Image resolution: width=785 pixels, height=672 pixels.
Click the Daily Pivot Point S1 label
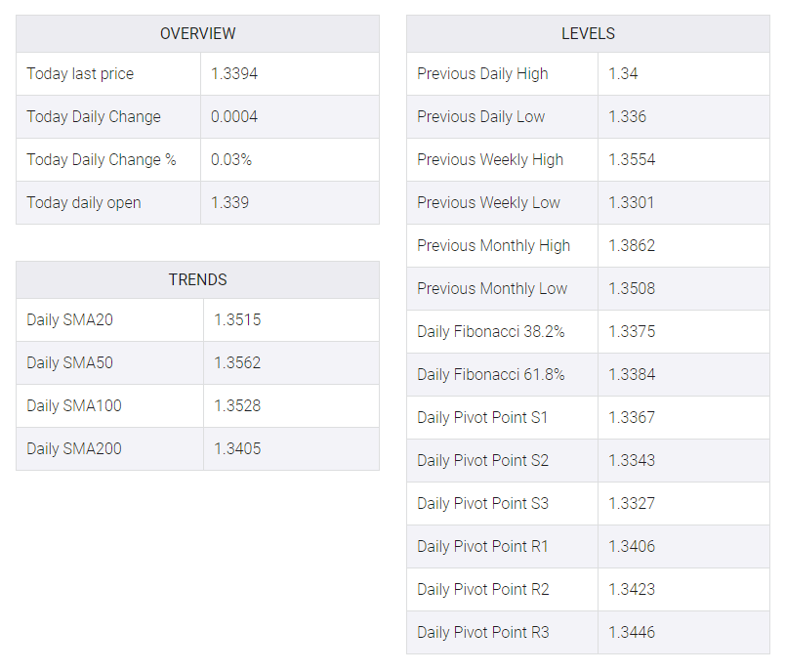(x=482, y=418)
